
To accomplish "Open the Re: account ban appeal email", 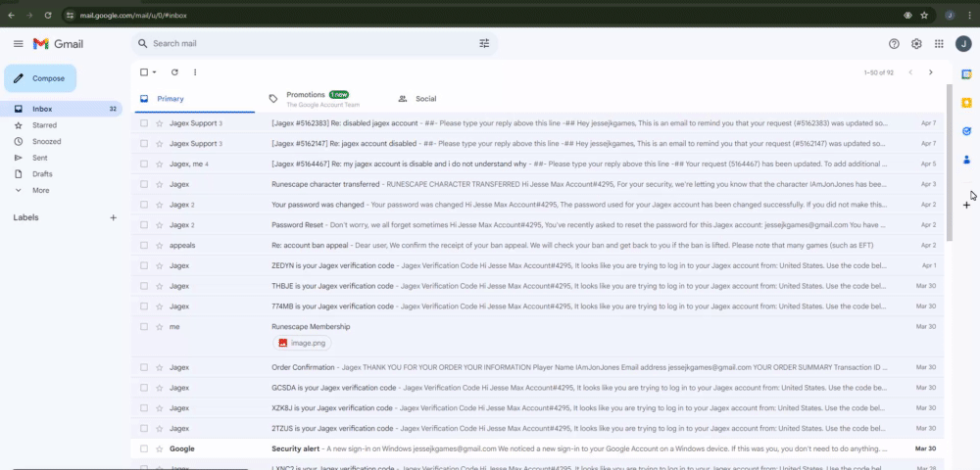I will coord(537,246).
